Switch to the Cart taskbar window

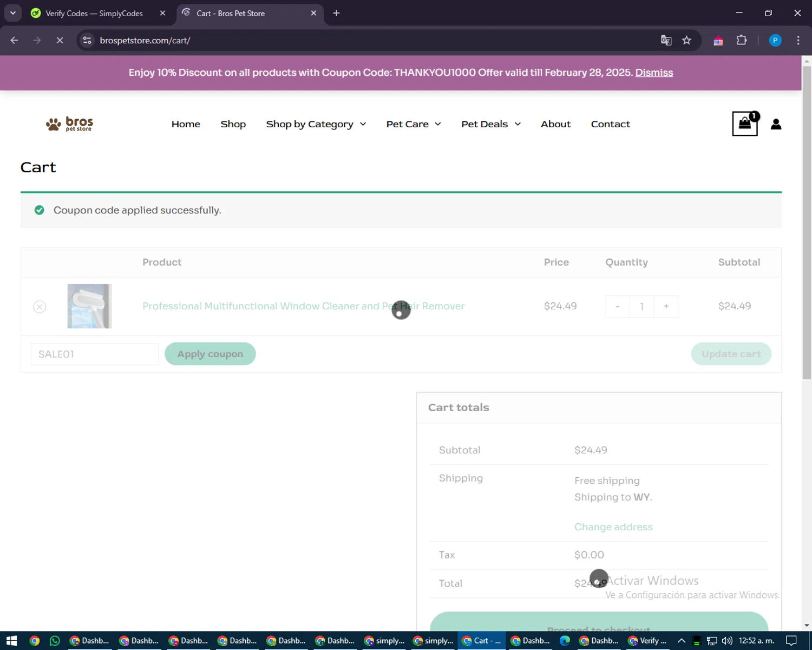(482, 641)
